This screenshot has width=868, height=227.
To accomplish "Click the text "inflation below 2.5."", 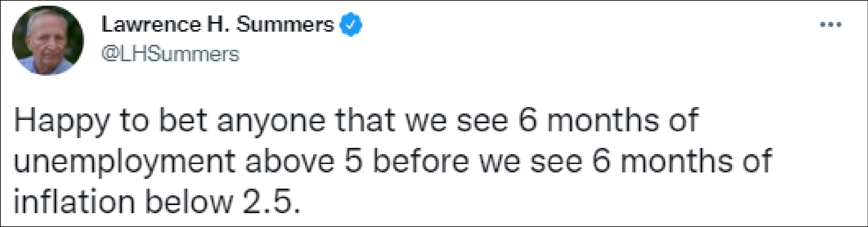I will coord(156,202).
